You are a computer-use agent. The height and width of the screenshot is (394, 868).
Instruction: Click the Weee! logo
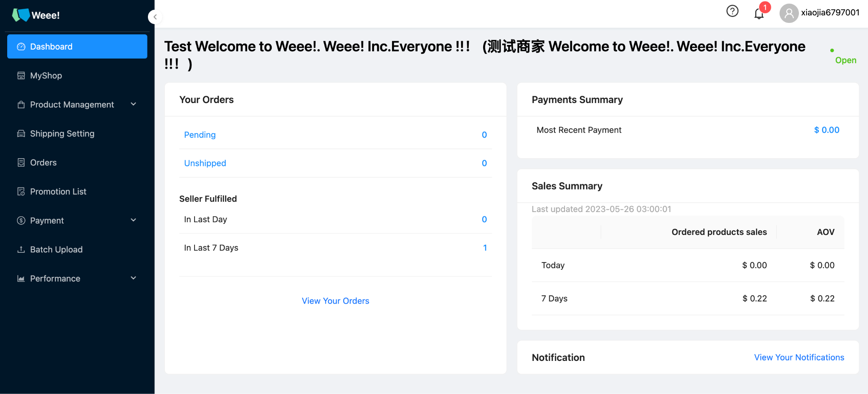click(36, 15)
